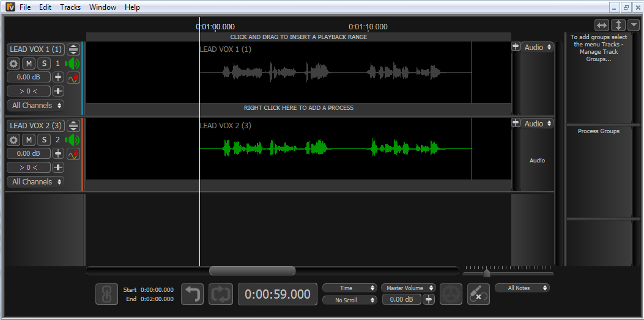Click the automation lock icon on LEAD VOX 1

click(x=73, y=78)
